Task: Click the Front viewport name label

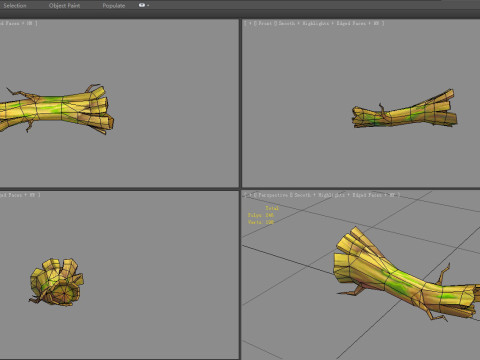Action: tap(265, 23)
